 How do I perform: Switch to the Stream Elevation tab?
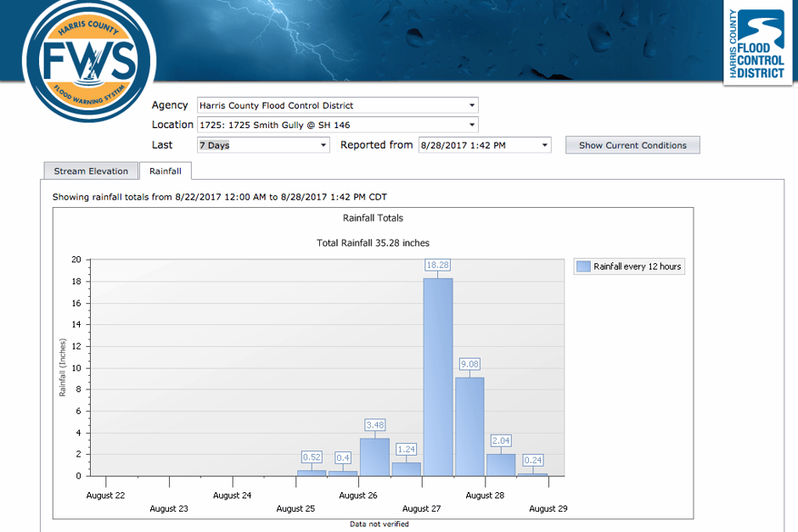(x=90, y=171)
